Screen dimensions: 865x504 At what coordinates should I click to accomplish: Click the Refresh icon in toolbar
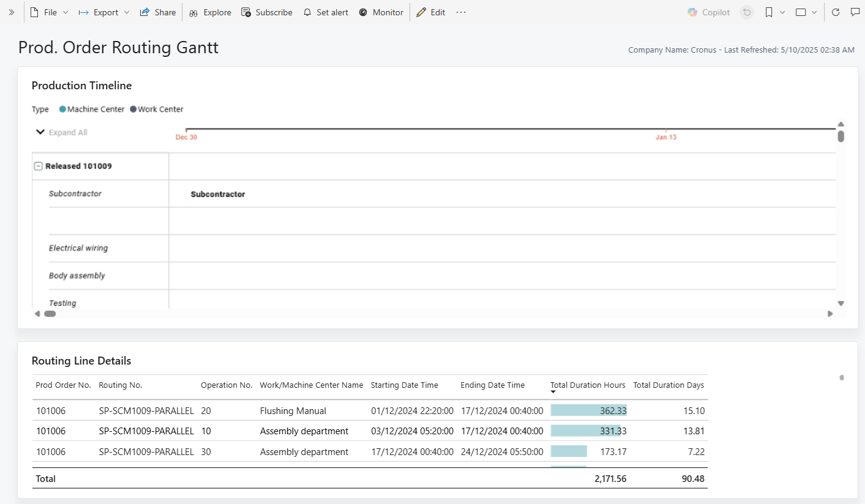tap(836, 12)
